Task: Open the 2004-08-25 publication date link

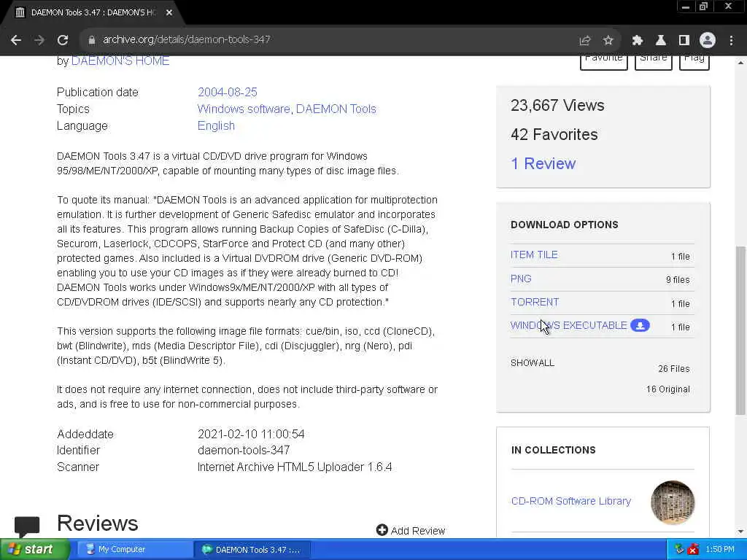Action: pyautogui.click(x=228, y=92)
